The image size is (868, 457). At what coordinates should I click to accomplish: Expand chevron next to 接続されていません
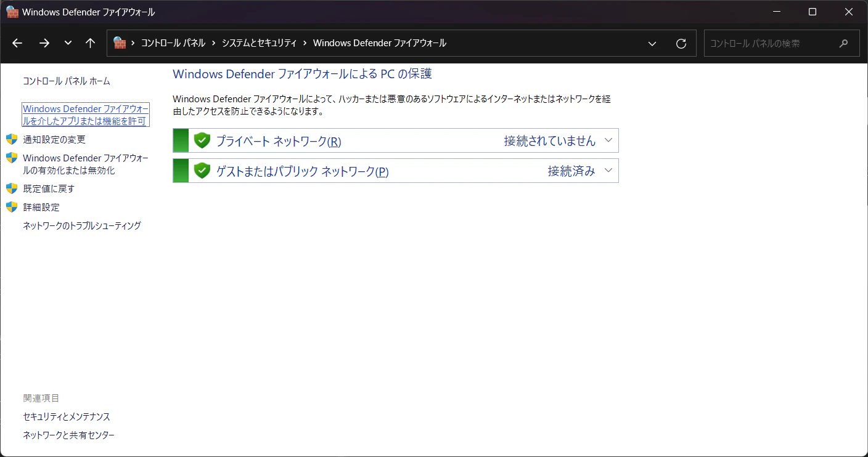(608, 140)
